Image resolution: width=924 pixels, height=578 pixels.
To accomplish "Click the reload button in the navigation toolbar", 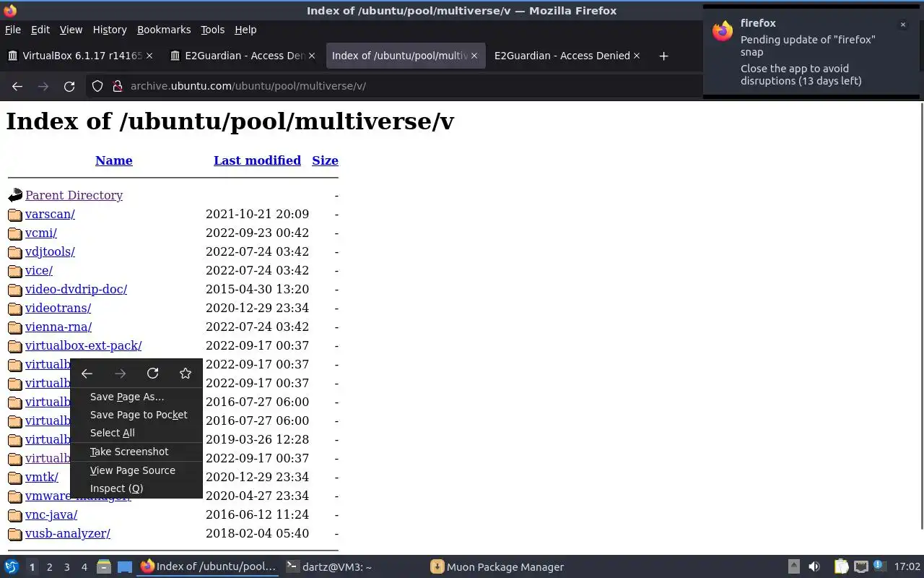I will click(69, 86).
